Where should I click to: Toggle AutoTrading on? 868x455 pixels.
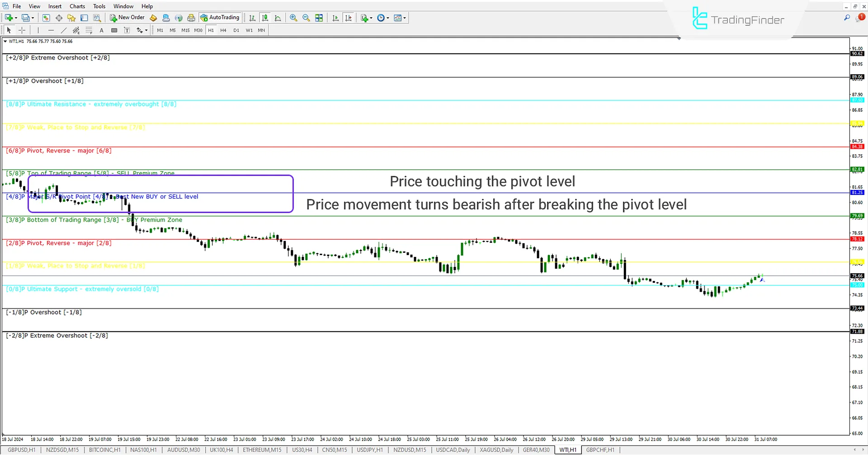pos(220,18)
